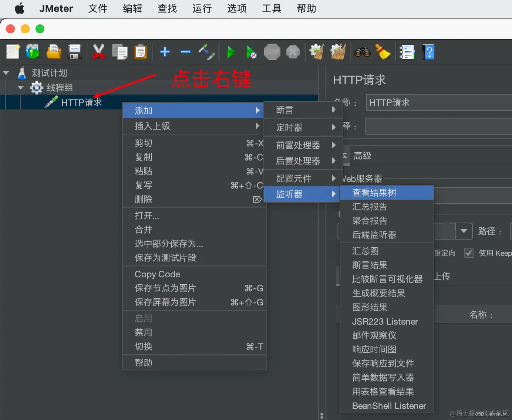Image resolution: width=512 pixels, height=420 pixels.
Task: Choose 图形结果 listener
Action: tap(387, 307)
